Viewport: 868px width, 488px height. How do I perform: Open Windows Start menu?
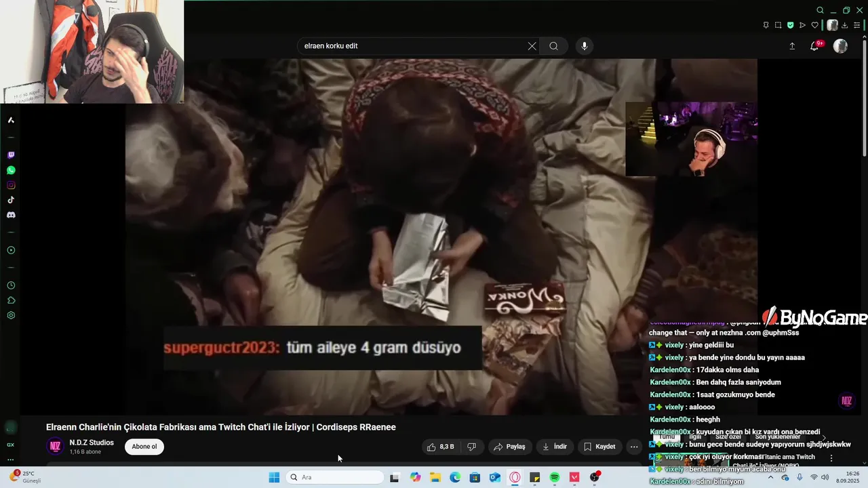pos(274,477)
